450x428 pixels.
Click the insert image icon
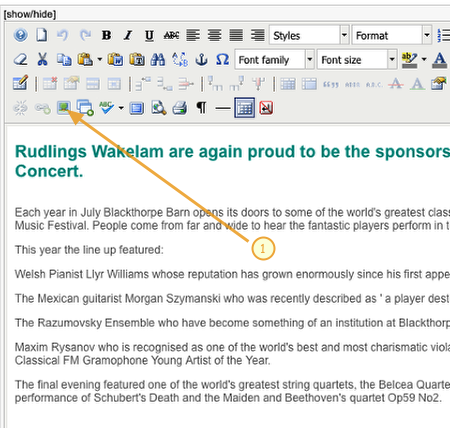click(x=64, y=108)
